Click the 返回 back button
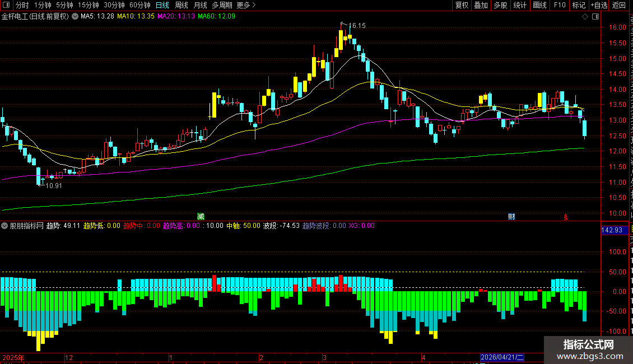Screen dimensions: 633x364 [618, 5]
